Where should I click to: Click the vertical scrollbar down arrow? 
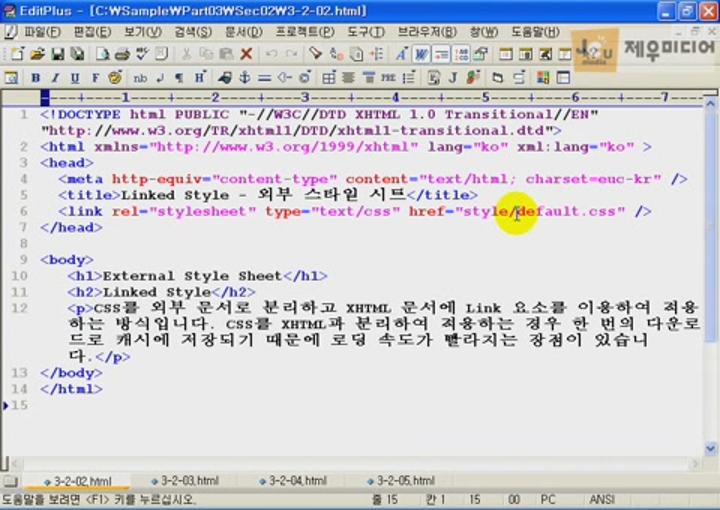[710, 447]
